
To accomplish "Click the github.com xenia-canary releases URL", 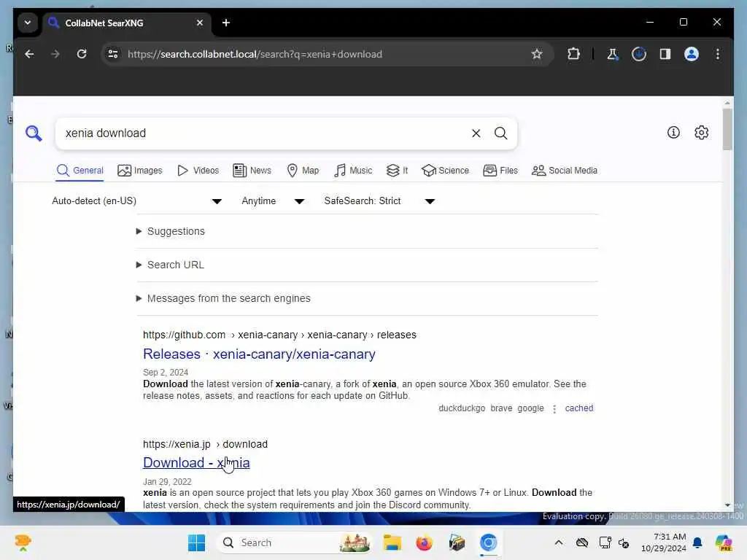I will (x=279, y=335).
